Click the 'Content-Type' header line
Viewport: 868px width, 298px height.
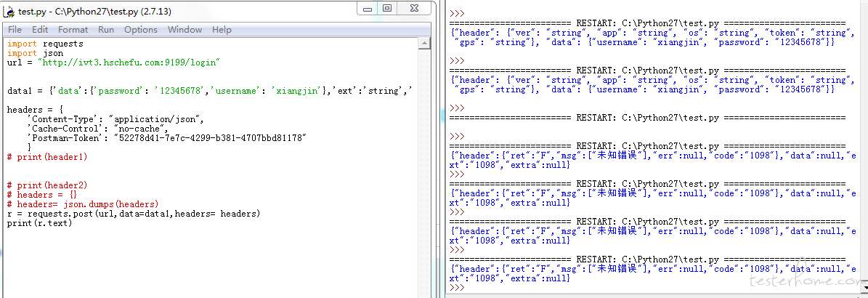coord(115,119)
